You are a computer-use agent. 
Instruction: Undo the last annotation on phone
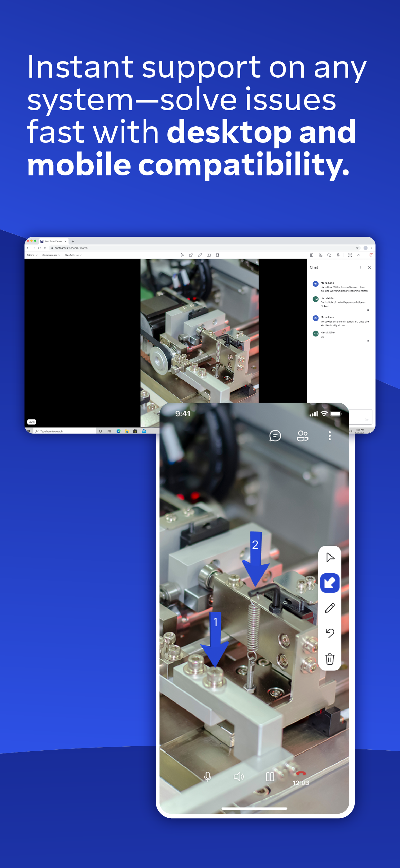coord(330,633)
